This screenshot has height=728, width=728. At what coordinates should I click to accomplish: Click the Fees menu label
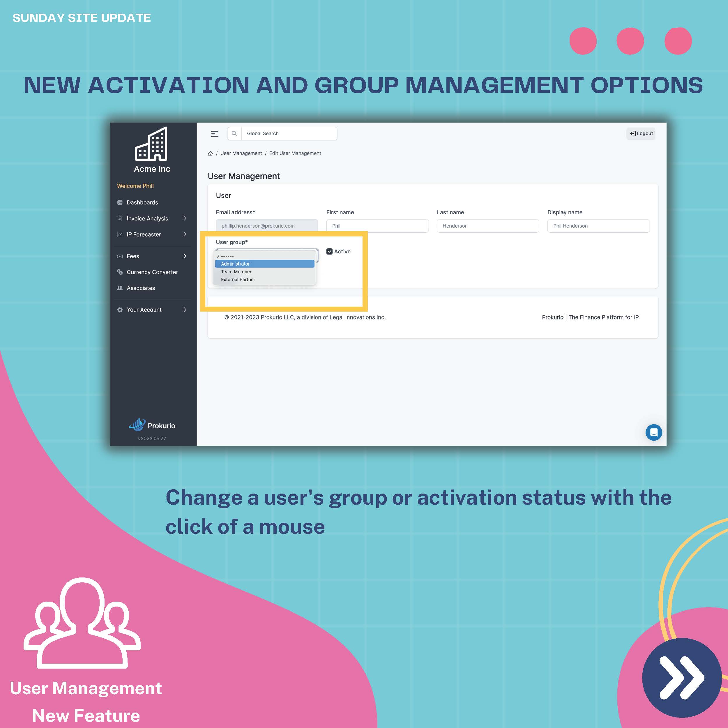(x=132, y=256)
